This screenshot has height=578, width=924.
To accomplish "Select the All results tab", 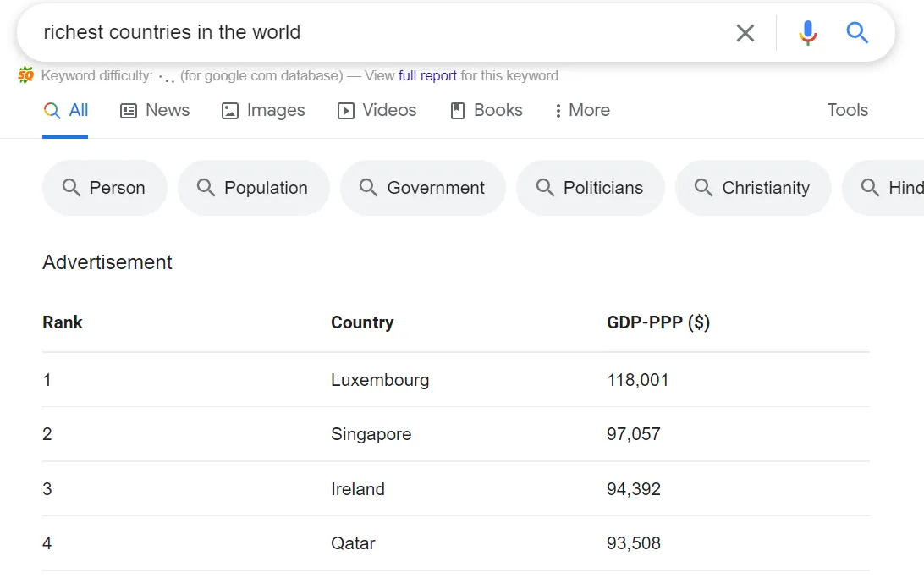I will (66, 111).
